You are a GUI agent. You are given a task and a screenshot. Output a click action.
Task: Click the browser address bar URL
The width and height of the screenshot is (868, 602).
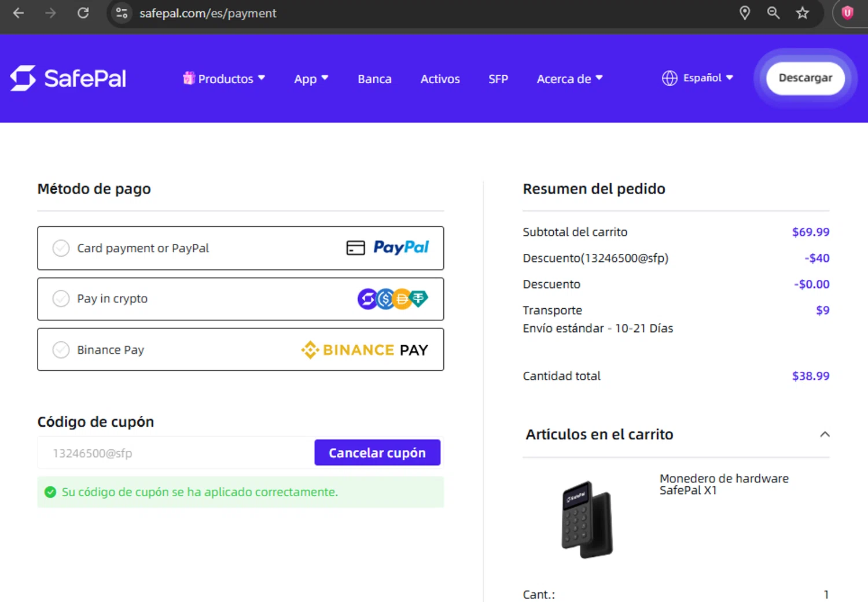(x=208, y=13)
